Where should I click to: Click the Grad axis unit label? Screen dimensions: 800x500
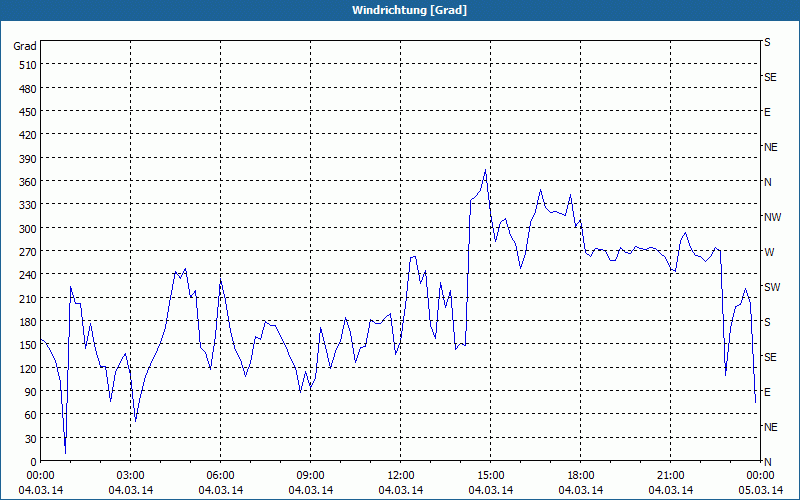pos(25,46)
